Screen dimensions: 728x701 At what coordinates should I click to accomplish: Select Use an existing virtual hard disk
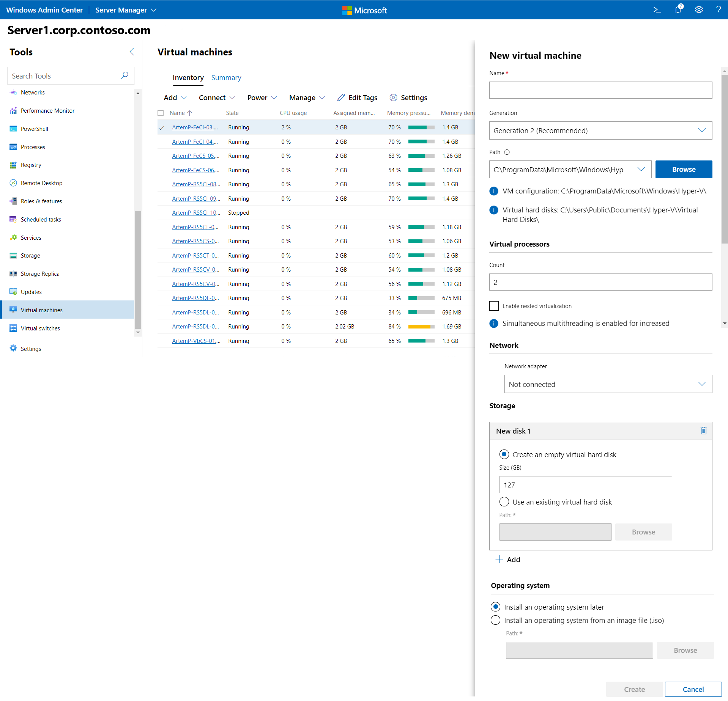504,501
